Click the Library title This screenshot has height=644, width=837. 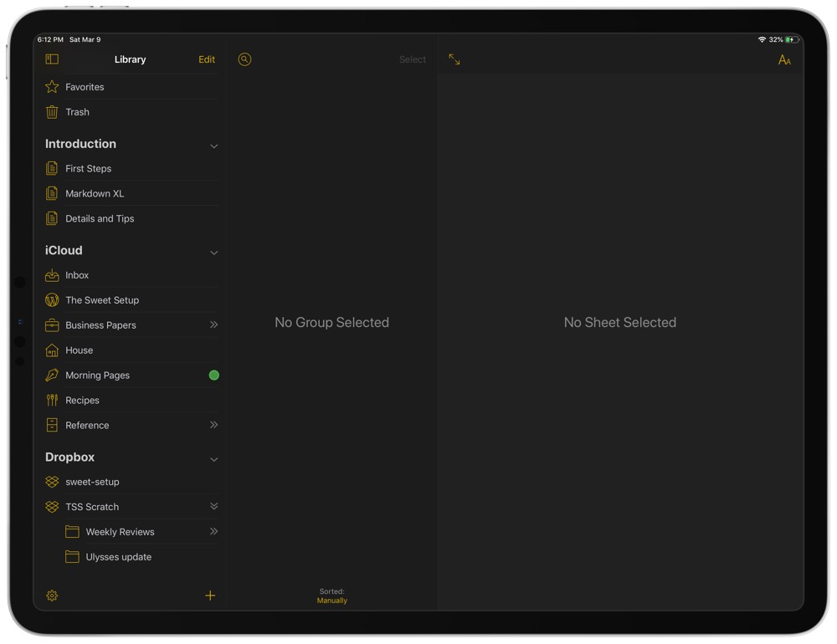pyautogui.click(x=130, y=59)
